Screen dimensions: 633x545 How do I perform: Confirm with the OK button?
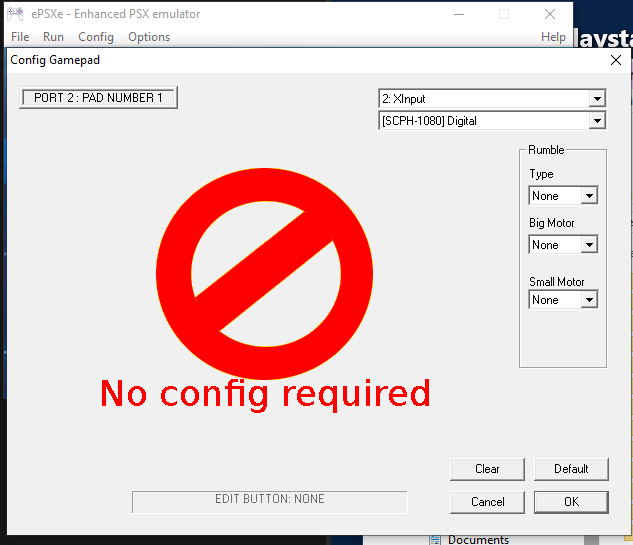[x=571, y=502]
